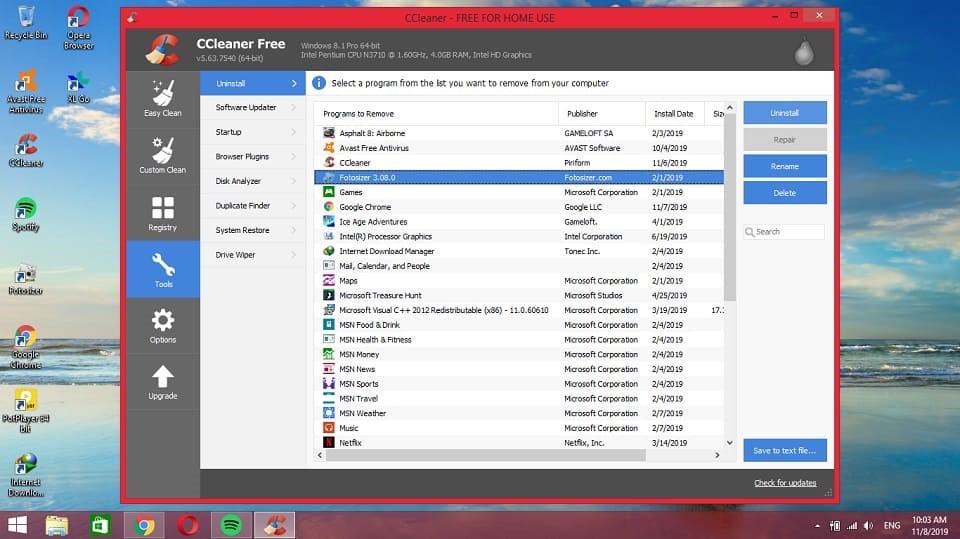Click list scroll down arrow
The width and height of the screenshot is (960, 539).
730,442
